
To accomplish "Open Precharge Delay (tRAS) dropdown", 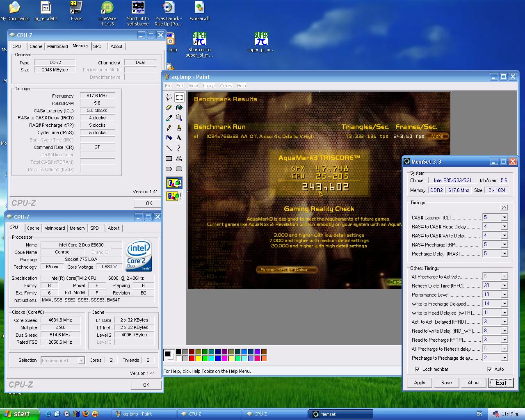I will (504, 253).
